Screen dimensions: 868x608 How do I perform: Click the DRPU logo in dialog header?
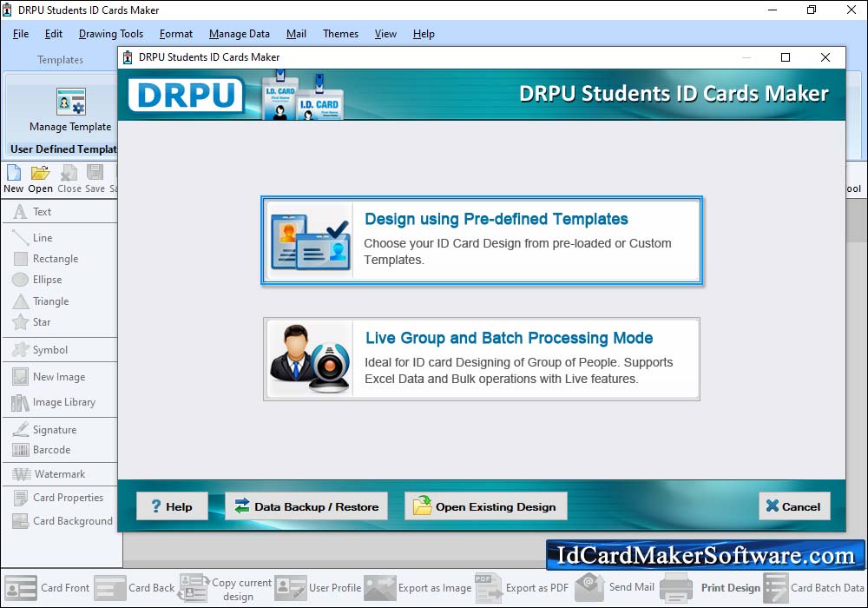187,95
